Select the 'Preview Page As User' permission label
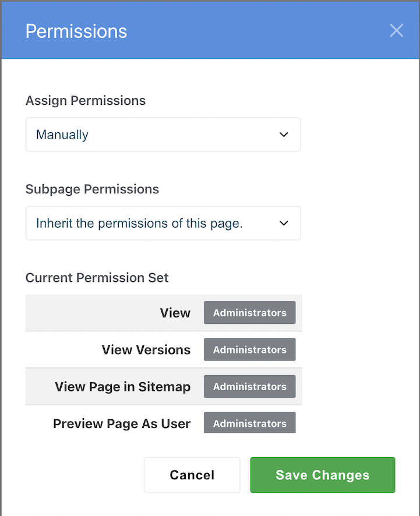This screenshot has width=420, height=516. pos(121,423)
